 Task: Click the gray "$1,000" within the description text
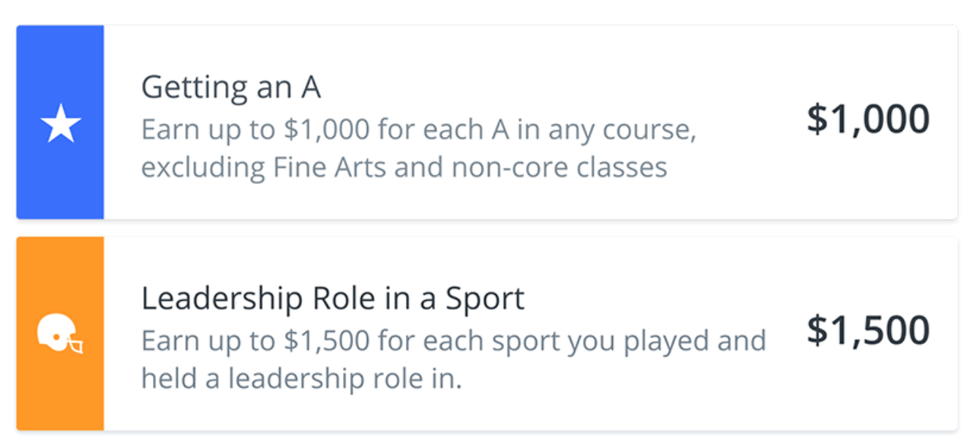pos(327,130)
